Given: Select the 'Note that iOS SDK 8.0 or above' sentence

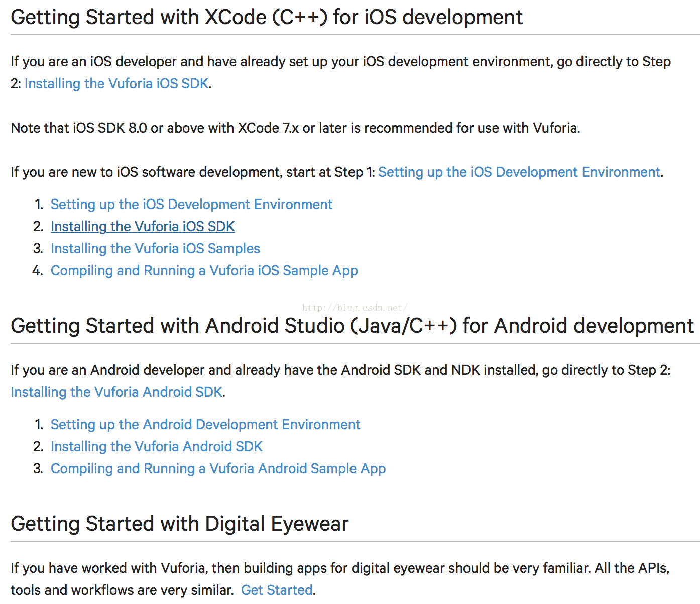Looking at the screenshot, I should [x=295, y=128].
